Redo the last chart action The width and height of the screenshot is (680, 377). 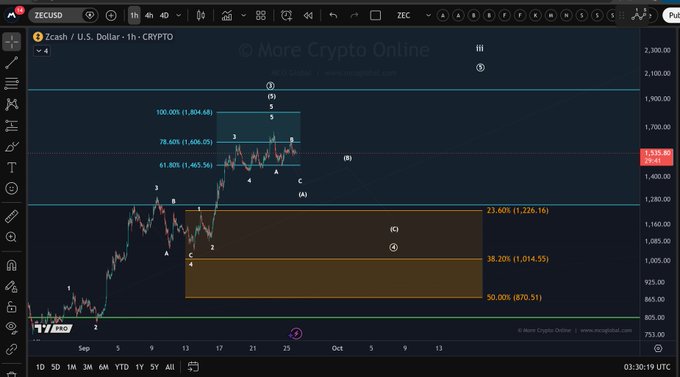pyautogui.click(x=354, y=16)
